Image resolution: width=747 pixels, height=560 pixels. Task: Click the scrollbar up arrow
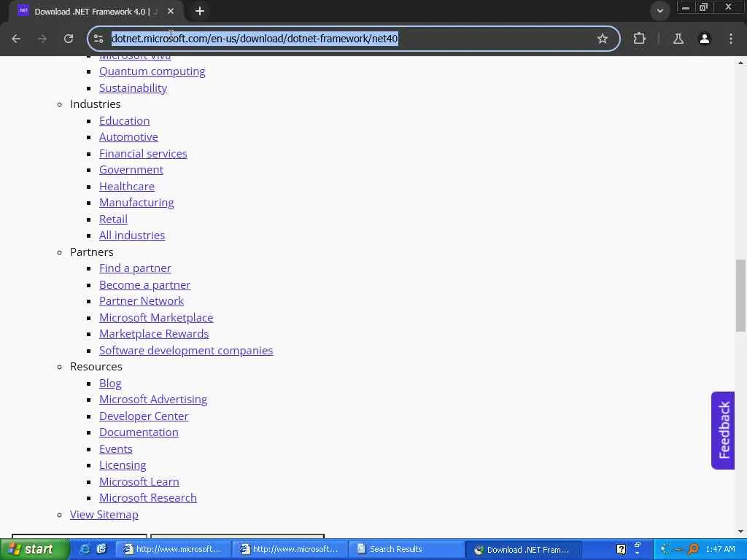[x=740, y=63]
